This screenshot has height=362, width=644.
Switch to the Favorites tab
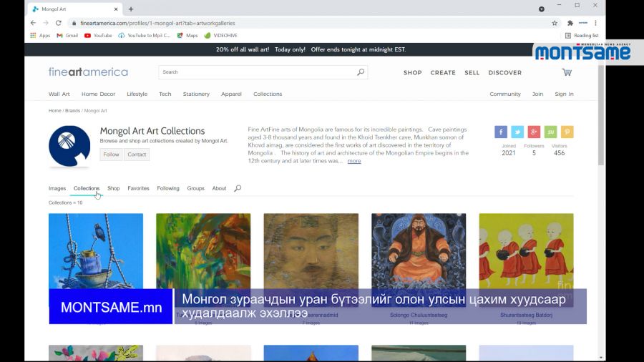point(138,188)
